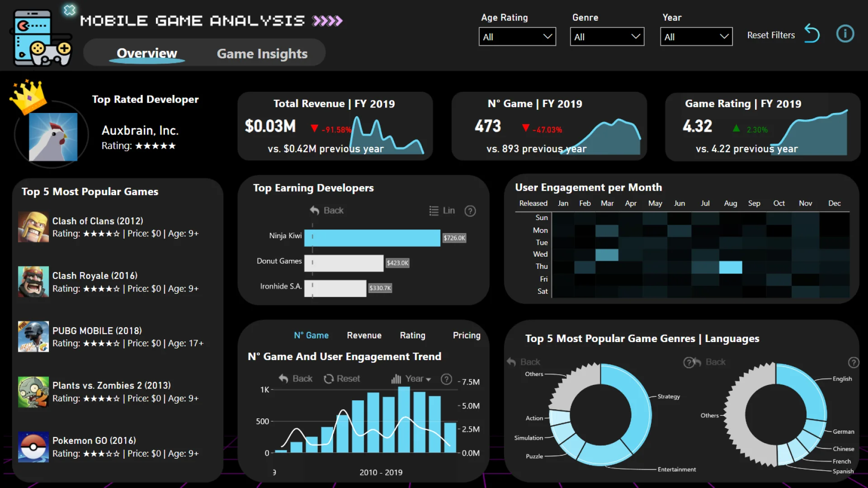Click the PUBG MOBILE game icon

pos(33,337)
